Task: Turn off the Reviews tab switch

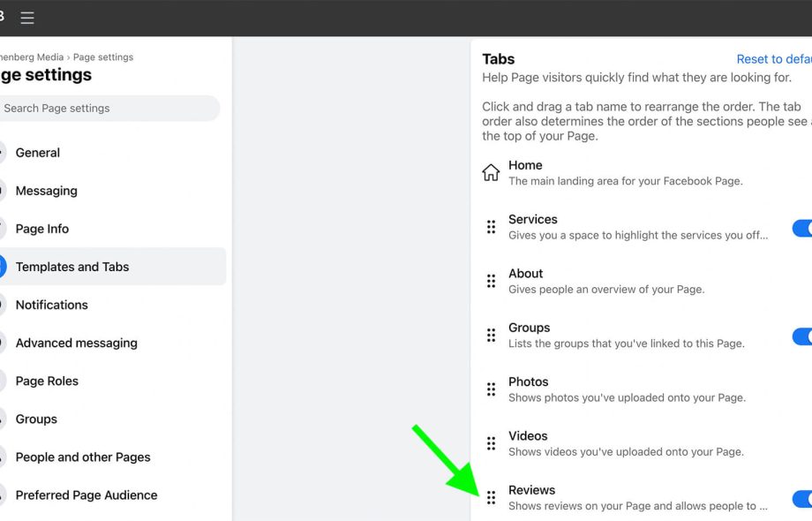Action: click(x=801, y=499)
